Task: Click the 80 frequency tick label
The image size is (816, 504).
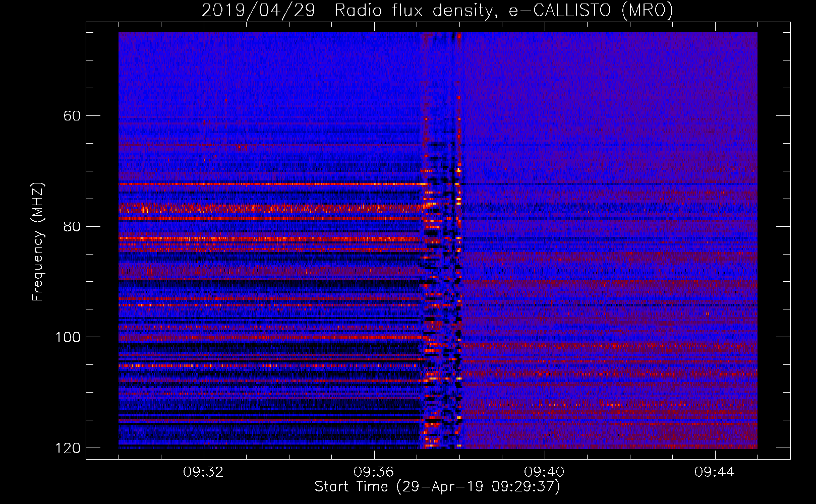Action: 72,226
